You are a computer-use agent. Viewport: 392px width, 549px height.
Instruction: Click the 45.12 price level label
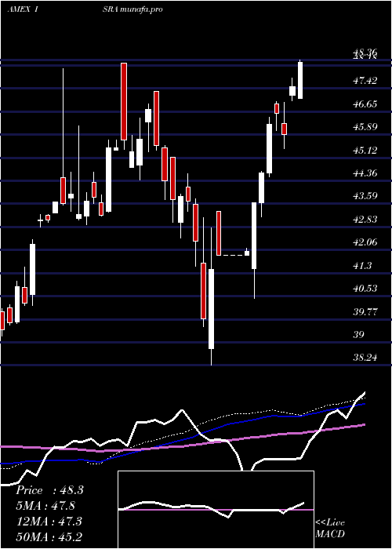tap(365, 151)
